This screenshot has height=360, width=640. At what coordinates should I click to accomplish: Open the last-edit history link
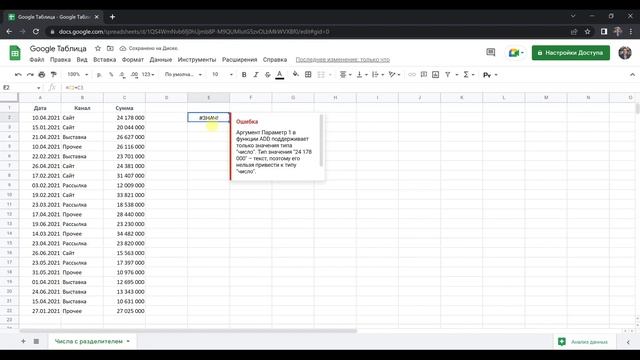point(342,60)
